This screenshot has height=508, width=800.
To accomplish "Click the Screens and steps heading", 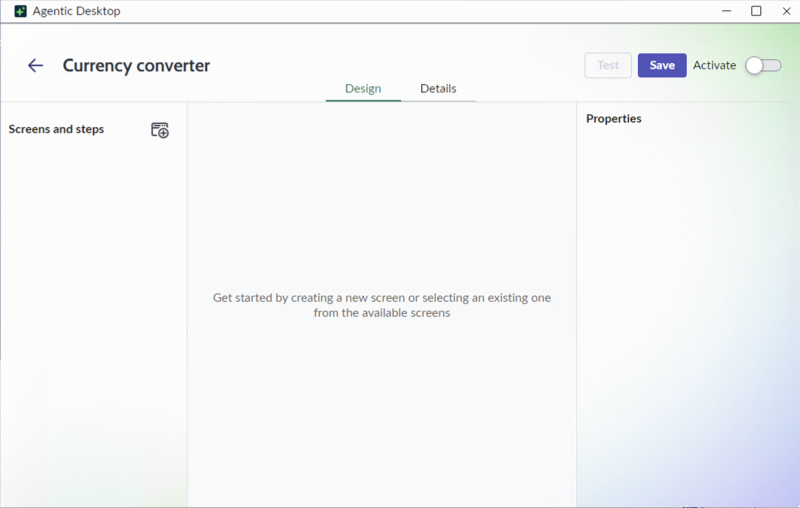I will point(56,129).
